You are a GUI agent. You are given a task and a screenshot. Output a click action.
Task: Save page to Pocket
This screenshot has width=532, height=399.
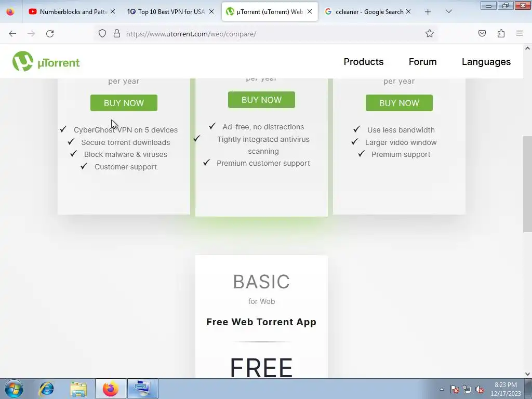(482, 34)
